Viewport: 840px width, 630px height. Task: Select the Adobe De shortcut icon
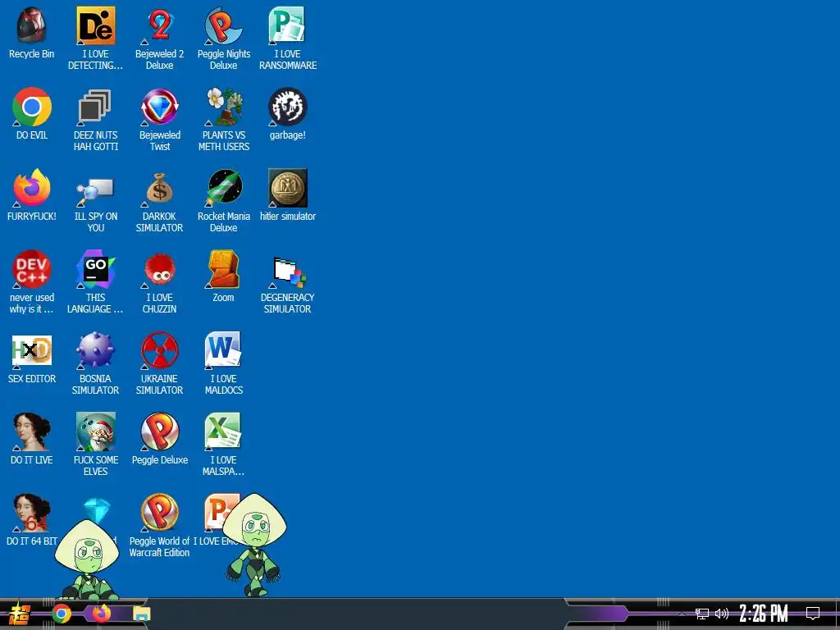(95, 25)
